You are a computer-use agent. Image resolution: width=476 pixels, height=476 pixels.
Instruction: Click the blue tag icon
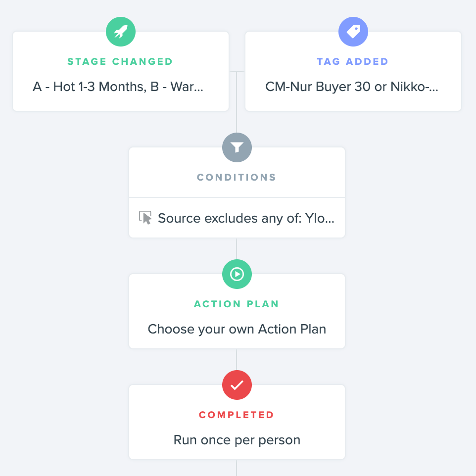(353, 32)
